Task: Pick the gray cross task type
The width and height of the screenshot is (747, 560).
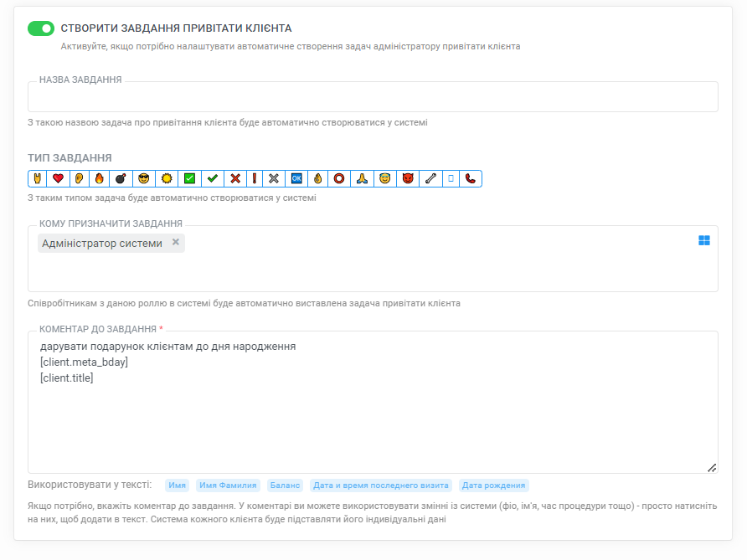Action: [274, 178]
